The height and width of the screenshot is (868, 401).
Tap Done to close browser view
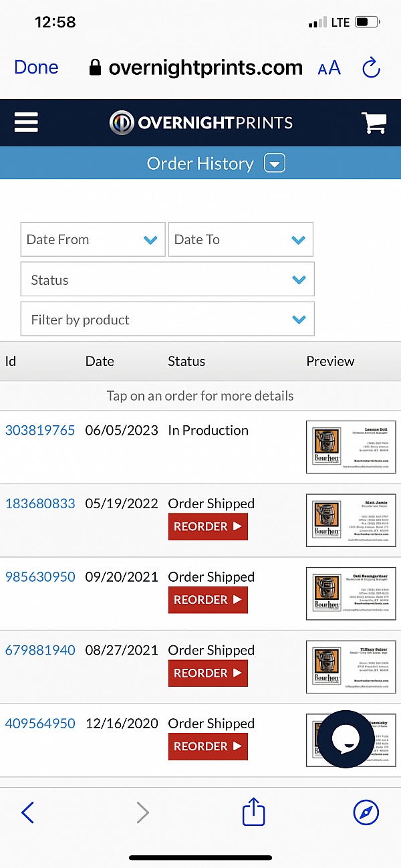pyautogui.click(x=36, y=68)
